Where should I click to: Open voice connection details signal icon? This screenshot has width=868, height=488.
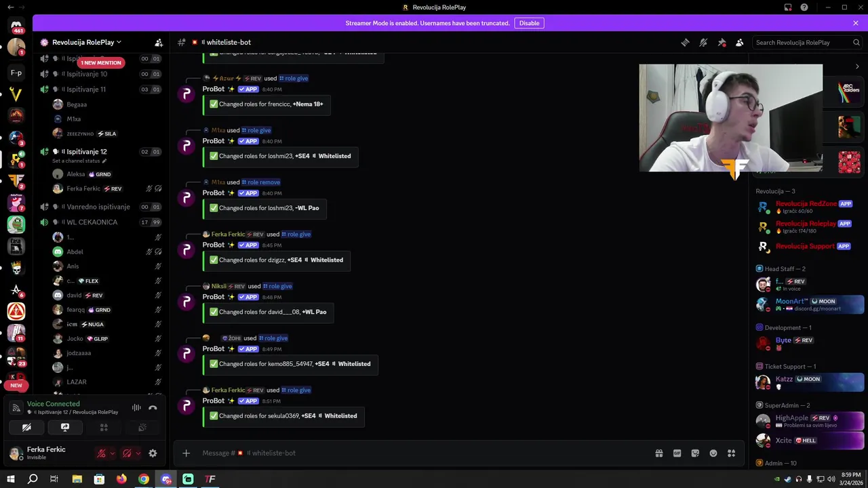pyautogui.click(x=16, y=407)
